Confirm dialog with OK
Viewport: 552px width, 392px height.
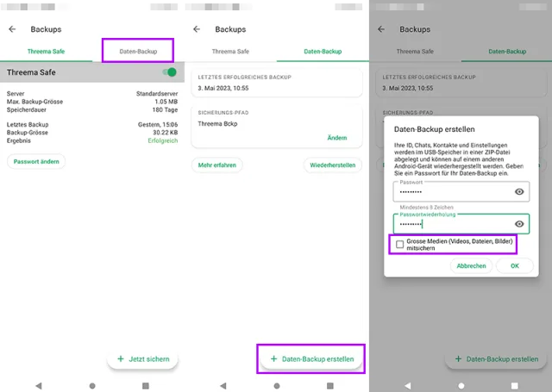click(515, 266)
